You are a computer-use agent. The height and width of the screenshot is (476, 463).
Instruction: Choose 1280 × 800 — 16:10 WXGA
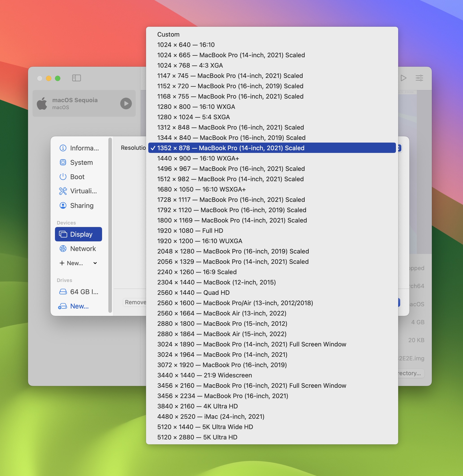[272, 107]
